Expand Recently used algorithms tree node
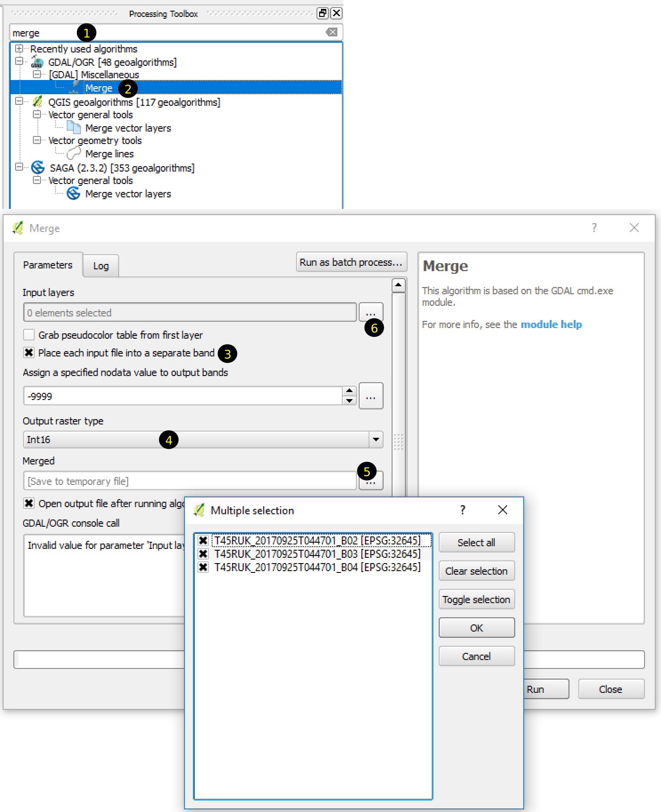 click(19, 48)
